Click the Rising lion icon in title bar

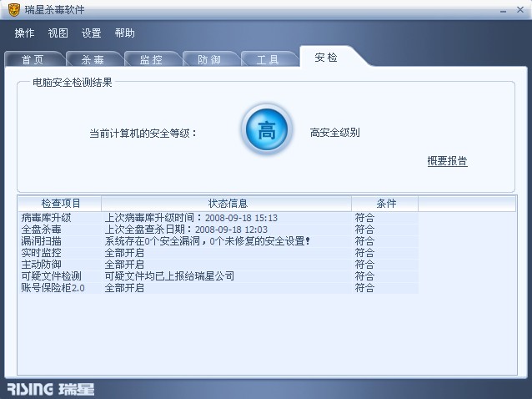(x=14, y=9)
